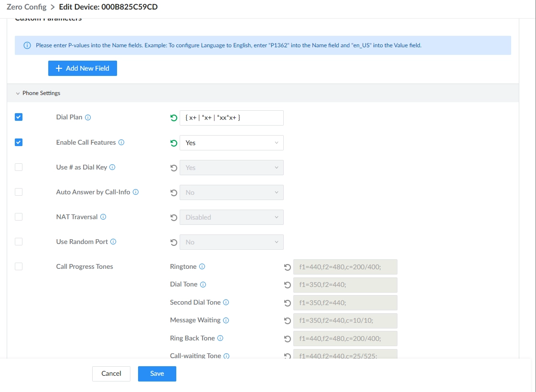Open the NAT Traversal Disabled dropdown
The width and height of the screenshot is (536, 392).
(x=231, y=217)
